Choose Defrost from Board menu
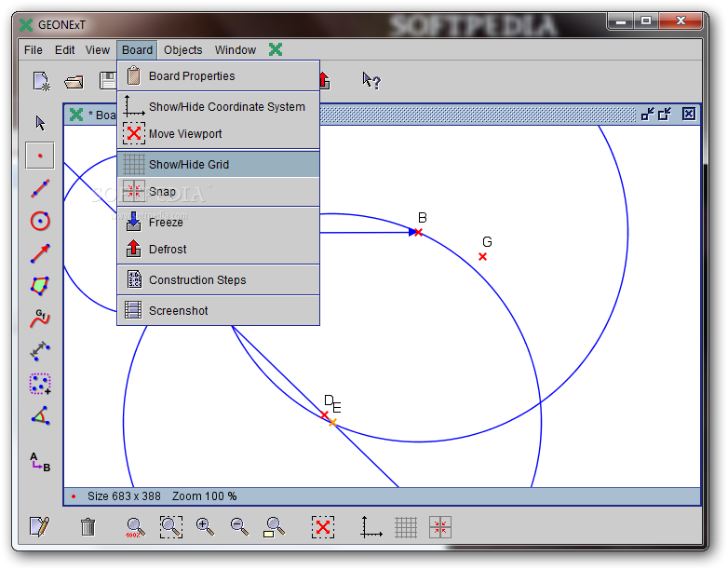The image size is (728, 570). click(x=218, y=250)
